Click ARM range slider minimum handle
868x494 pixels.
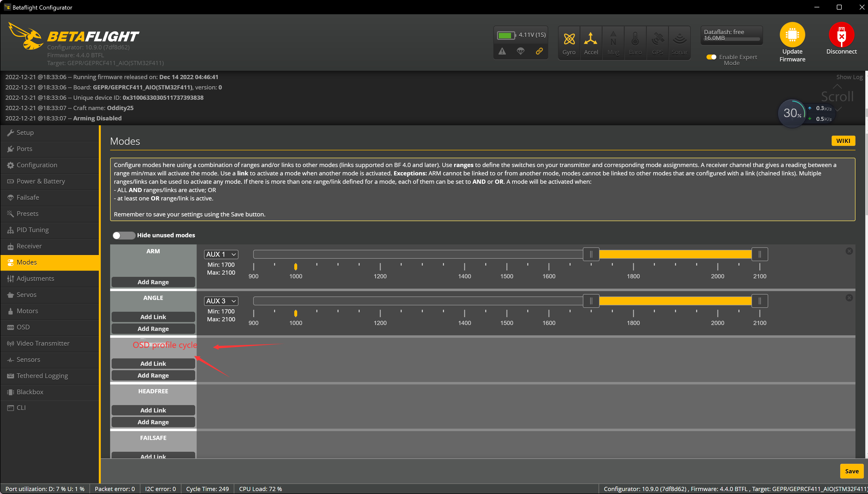(x=591, y=254)
